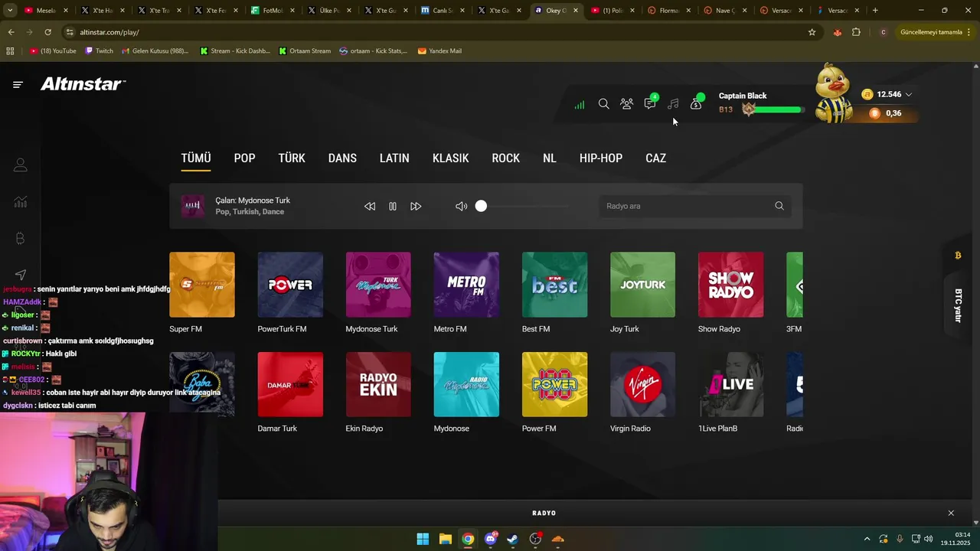Viewport: 980px width, 551px height.
Task: Skip to next radio station
Action: pos(416,207)
